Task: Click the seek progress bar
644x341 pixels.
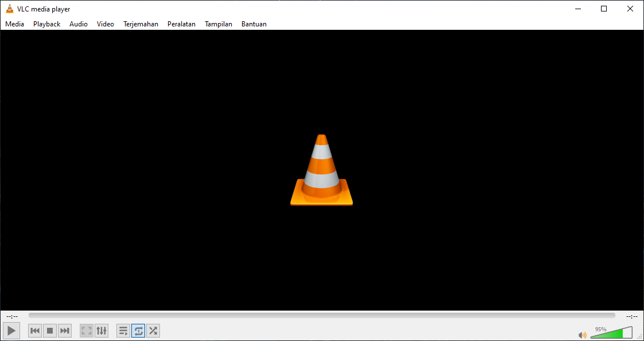Action: (x=321, y=315)
